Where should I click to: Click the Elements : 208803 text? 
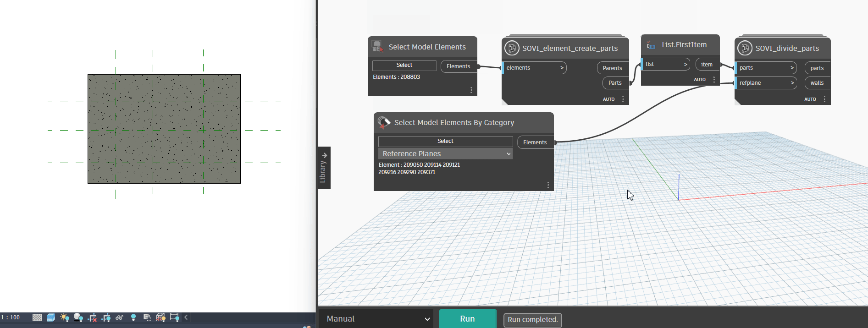click(396, 77)
